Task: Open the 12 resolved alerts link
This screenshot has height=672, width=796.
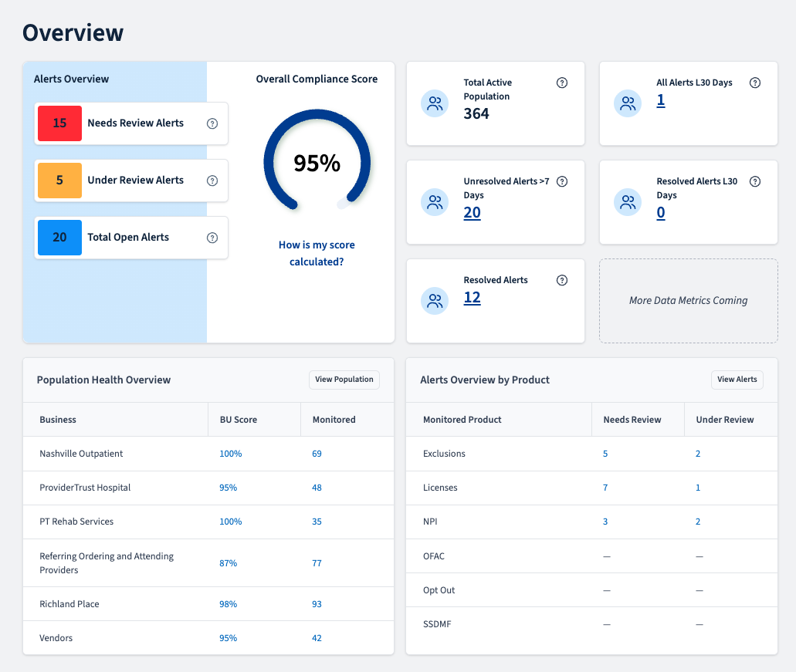Action: coord(472,298)
